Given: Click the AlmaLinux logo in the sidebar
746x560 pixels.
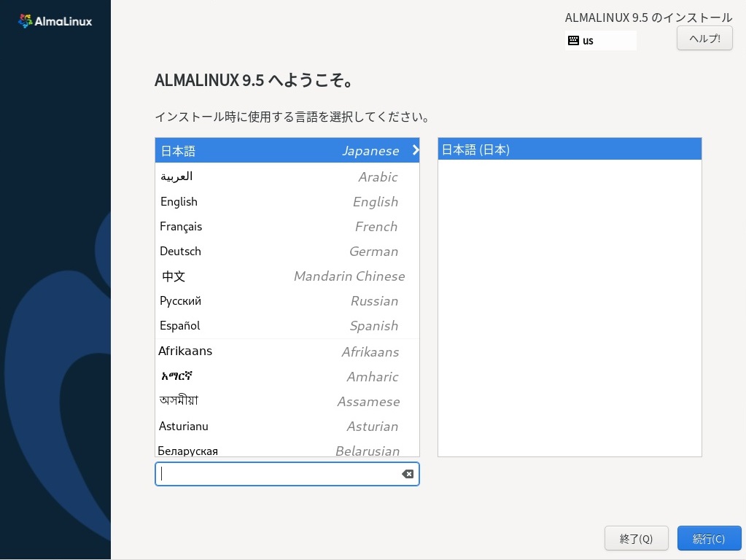Looking at the screenshot, I should point(55,21).
